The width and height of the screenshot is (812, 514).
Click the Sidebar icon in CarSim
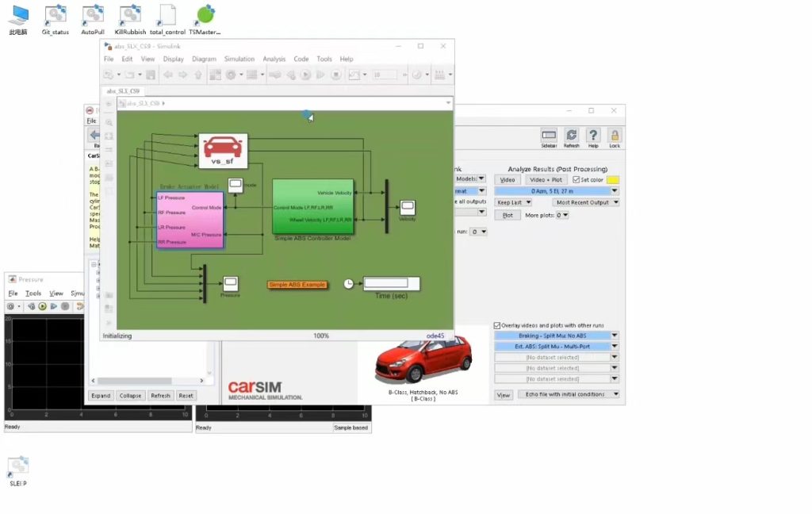(x=548, y=135)
